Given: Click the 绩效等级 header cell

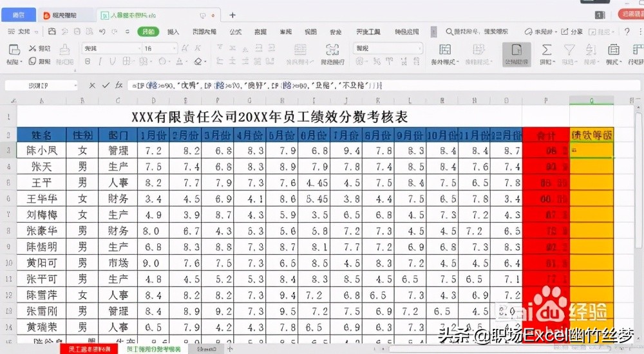Looking at the screenshot, I should coord(591,135).
